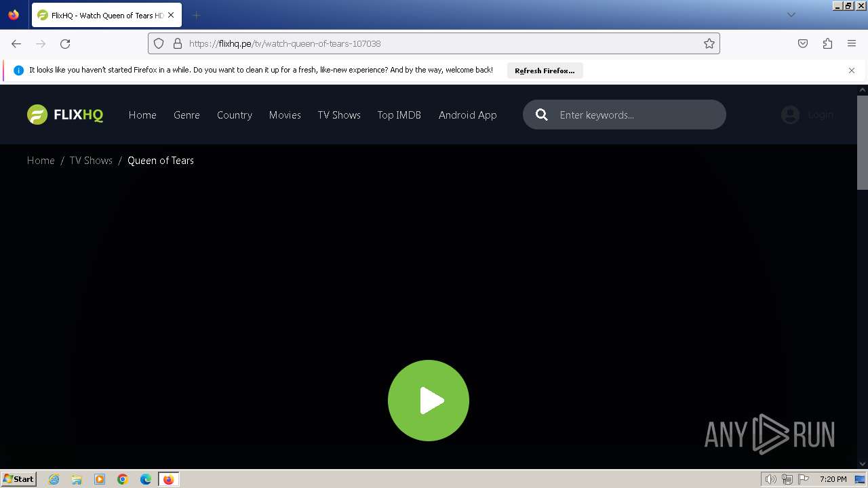Open a new tab with plus
This screenshot has width=868, height=488.
(196, 15)
